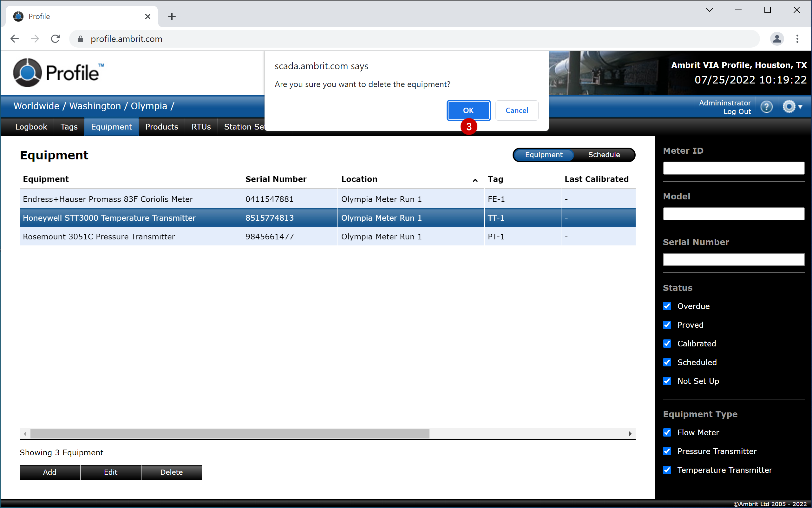Click the browser forward arrow
Image resolution: width=812 pixels, height=508 pixels.
click(x=35, y=39)
